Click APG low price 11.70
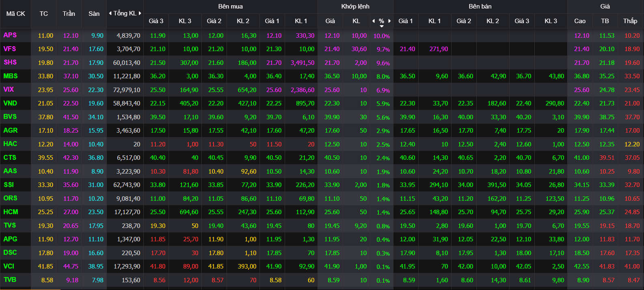This screenshot has height=290, width=644. 632,239
